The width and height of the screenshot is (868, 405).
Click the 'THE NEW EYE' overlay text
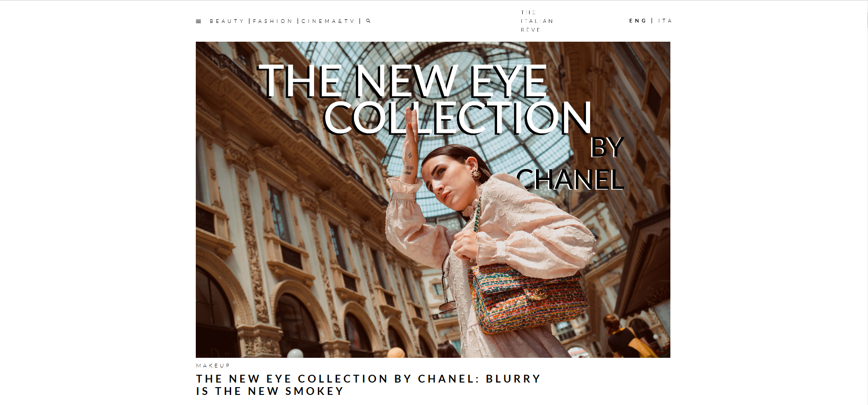tap(403, 81)
